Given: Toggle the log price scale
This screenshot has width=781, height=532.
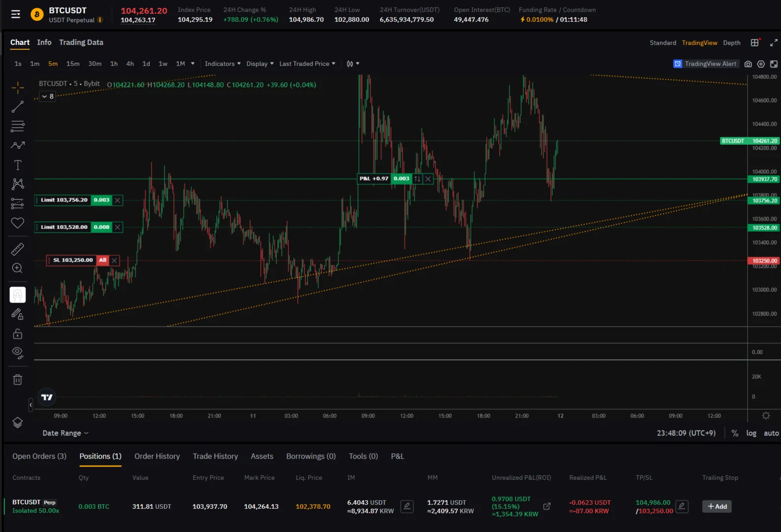Looking at the screenshot, I should pyautogui.click(x=751, y=433).
